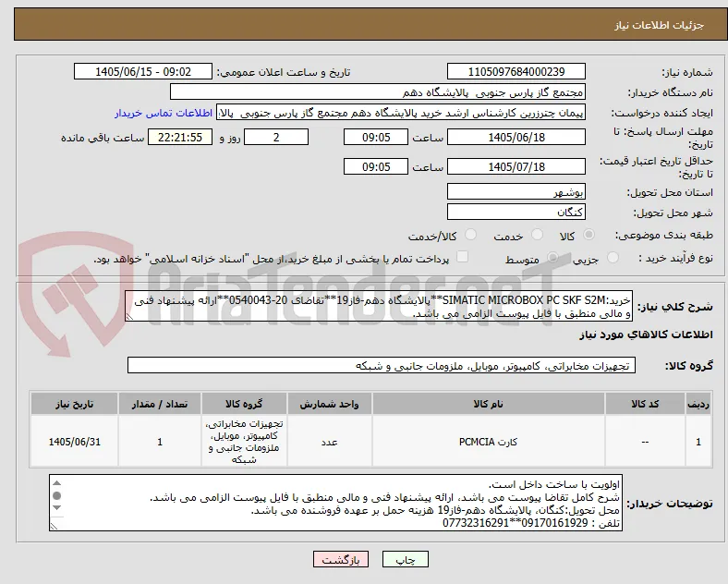Image resolution: width=728 pixels, height=584 pixels.
Task: Click the ساعت باقی مانده label
Action: coord(103,138)
